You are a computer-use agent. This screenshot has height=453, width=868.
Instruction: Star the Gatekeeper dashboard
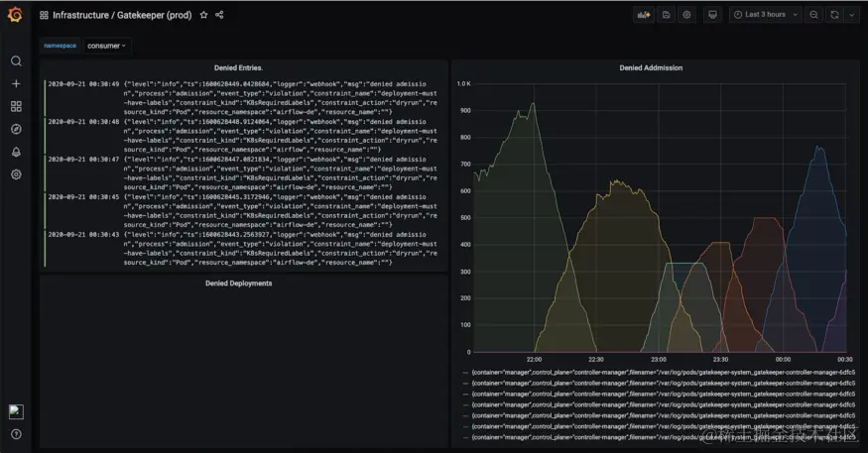pyautogui.click(x=203, y=15)
